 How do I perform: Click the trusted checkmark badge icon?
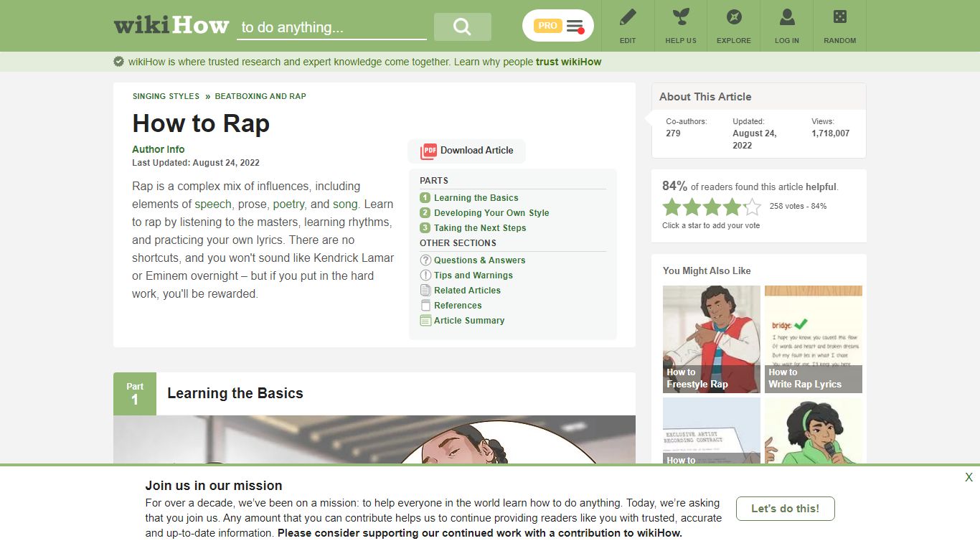coord(119,62)
